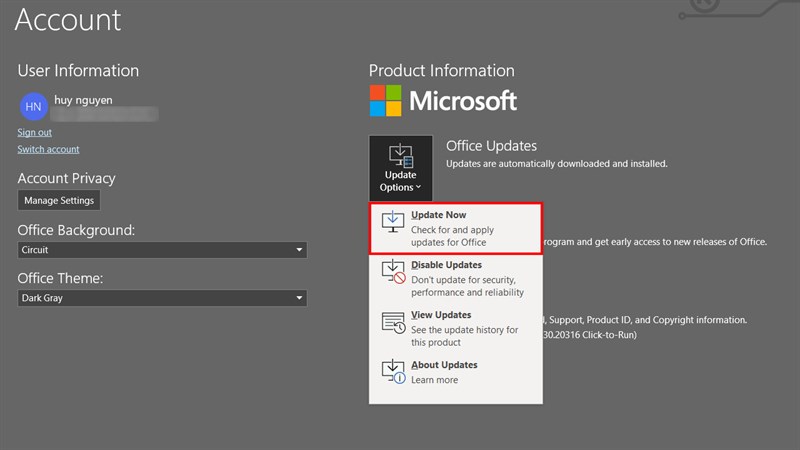Expand the Office Theme Dark Gray dropdown
The height and width of the screenshot is (450, 800).
click(162, 298)
